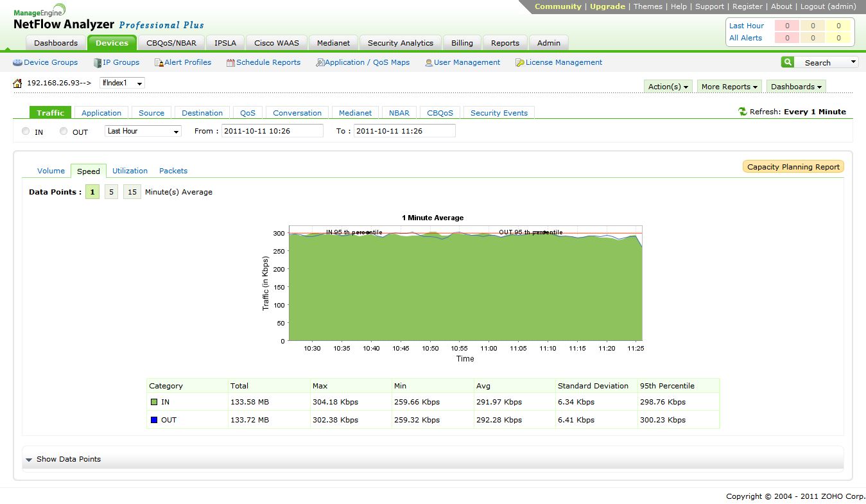Open the Last Hour alerts link
866x504 pixels.
tap(747, 26)
